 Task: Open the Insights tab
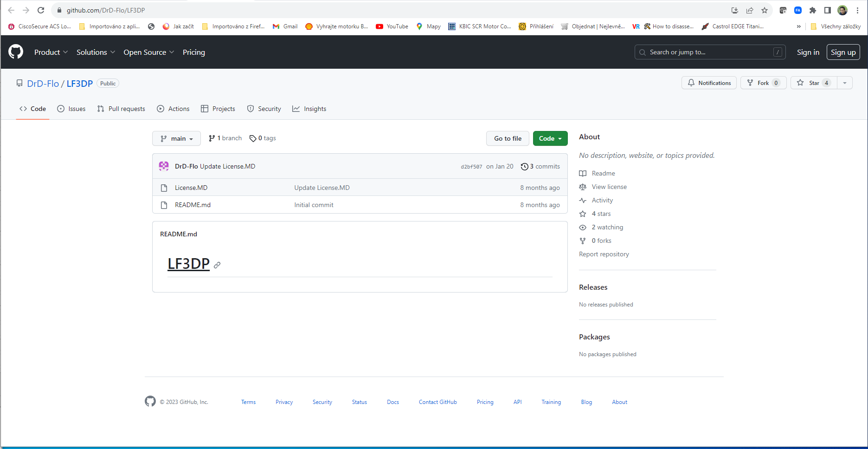tap(309, 109)
